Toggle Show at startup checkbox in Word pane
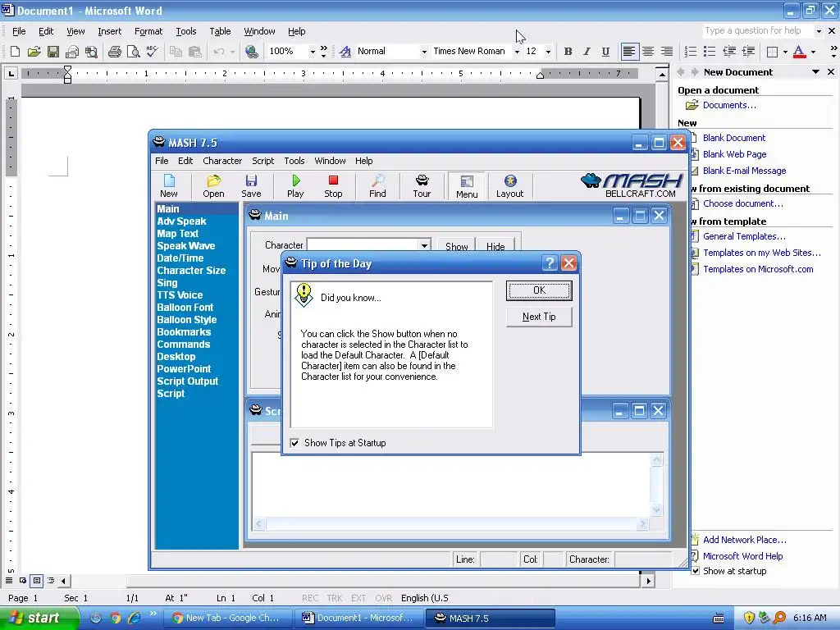The image size is (840, 630). [696, 571]
